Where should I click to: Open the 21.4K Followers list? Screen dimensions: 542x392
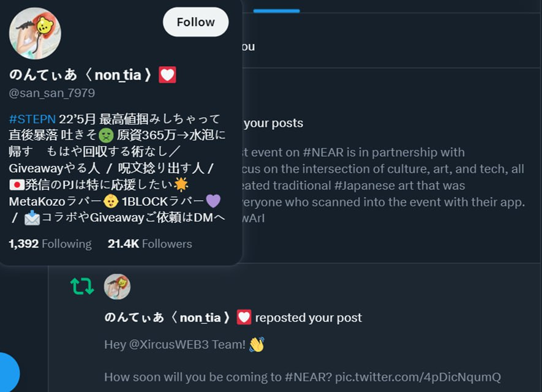[x=149, y=244]
